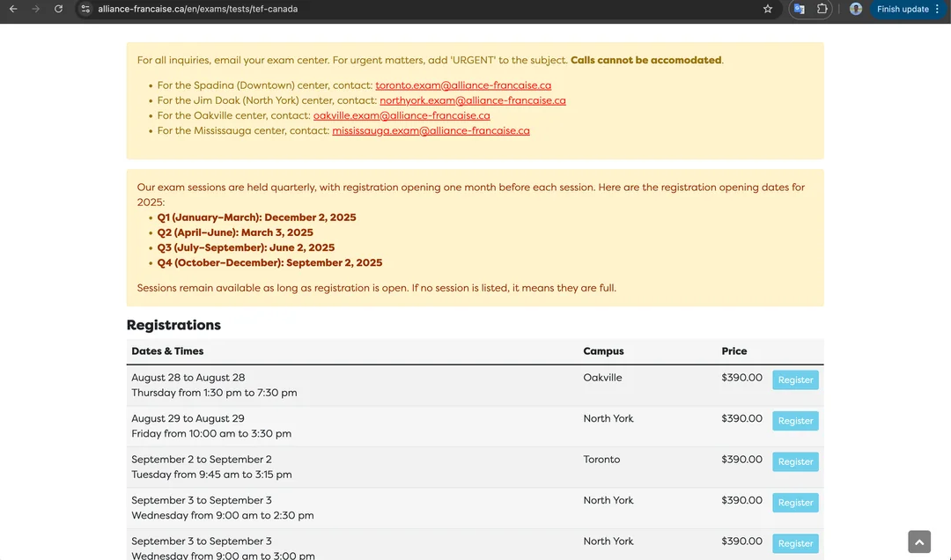The image size is (951, 560).
Task: Go forward with the forward arrow
Action: pyautogui.click(x=36, y=9)
